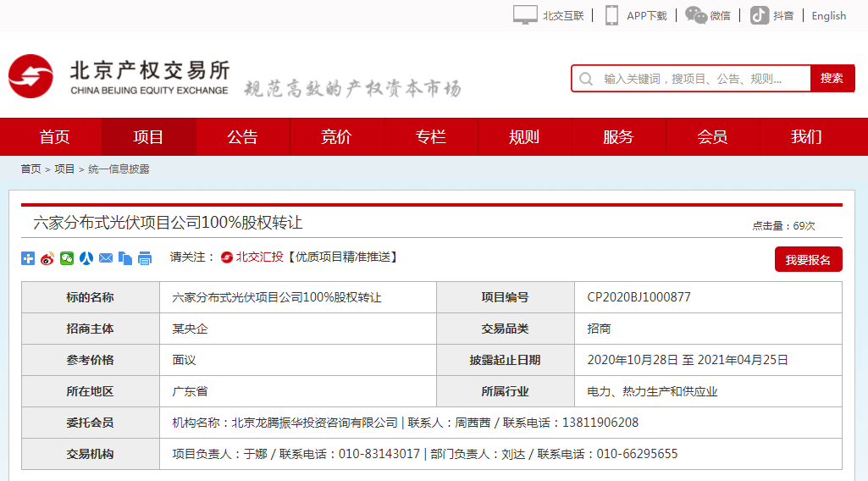Click the Sina Weibo share icon

[x=47, y=258]
